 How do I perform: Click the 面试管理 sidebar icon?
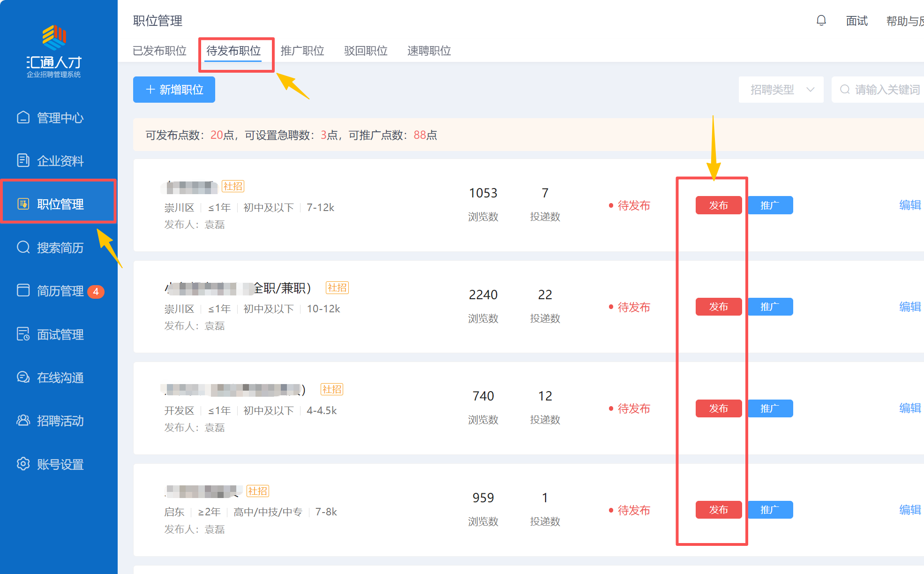(x=23, y=334)
